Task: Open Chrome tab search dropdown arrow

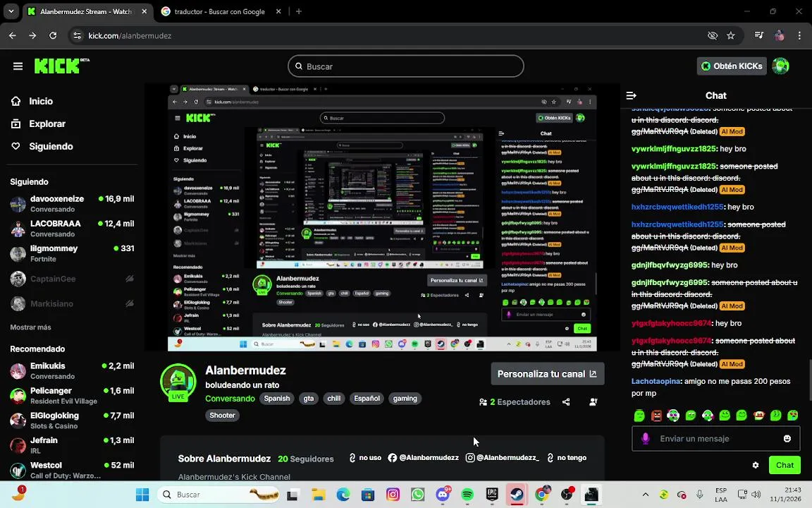Action: (x=11, y=11)
